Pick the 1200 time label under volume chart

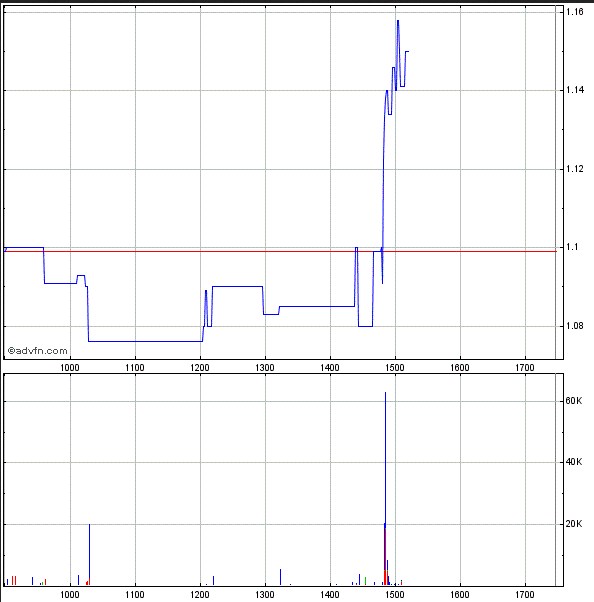coord(200,595)
